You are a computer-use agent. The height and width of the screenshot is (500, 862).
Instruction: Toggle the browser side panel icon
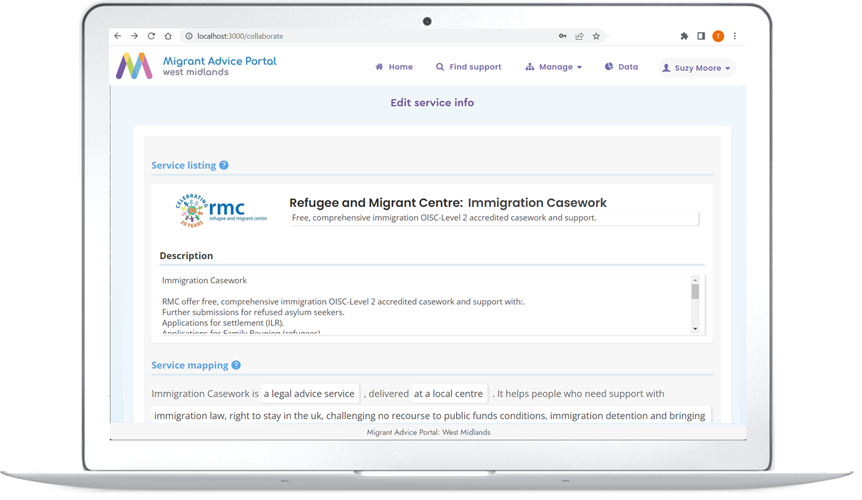[701, 36]
